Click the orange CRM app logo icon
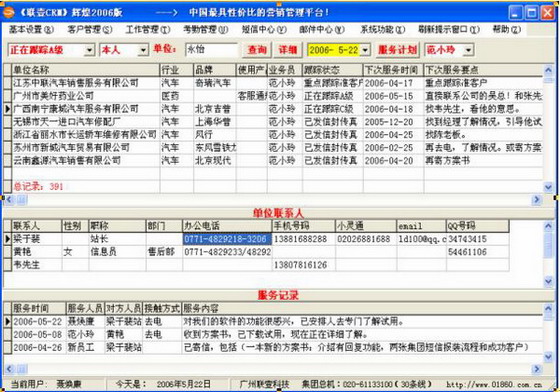The height and width of the screenshot is (392, 560). tap(9, 13)
